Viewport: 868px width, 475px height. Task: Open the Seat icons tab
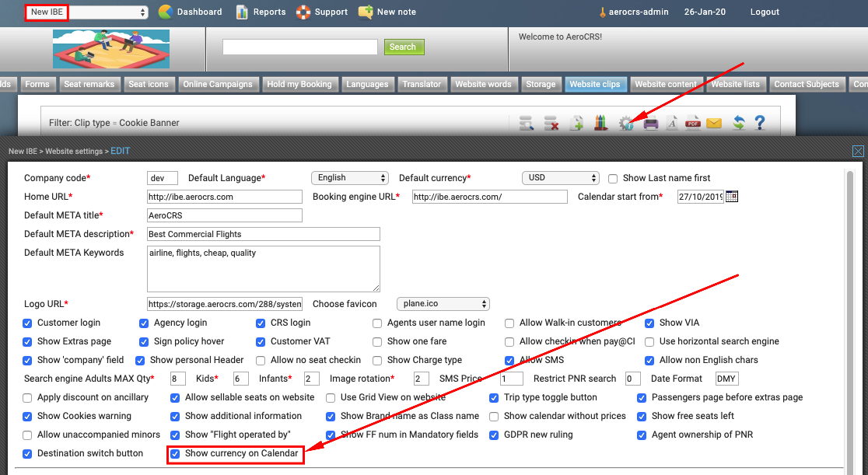tap(149, 84)
